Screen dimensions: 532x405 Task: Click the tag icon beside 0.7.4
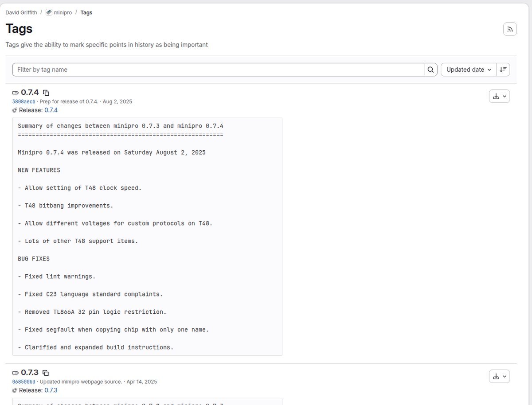tap(16, 93)
